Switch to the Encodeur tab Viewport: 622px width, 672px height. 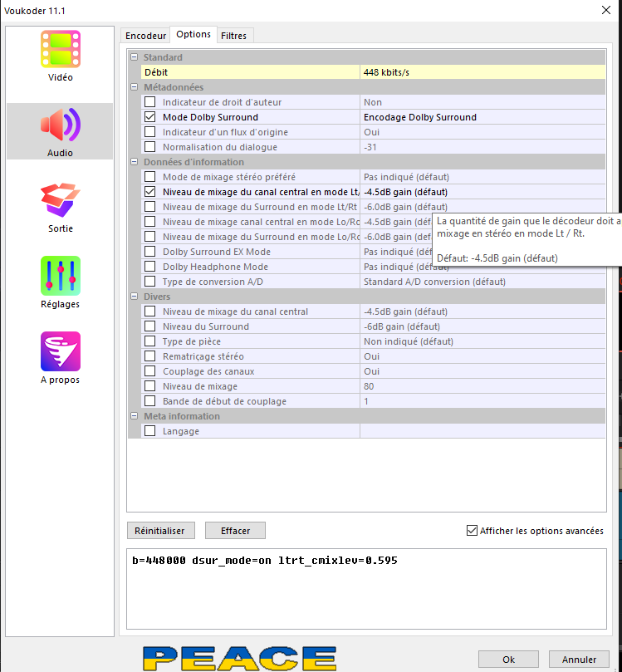coord(145,36)
